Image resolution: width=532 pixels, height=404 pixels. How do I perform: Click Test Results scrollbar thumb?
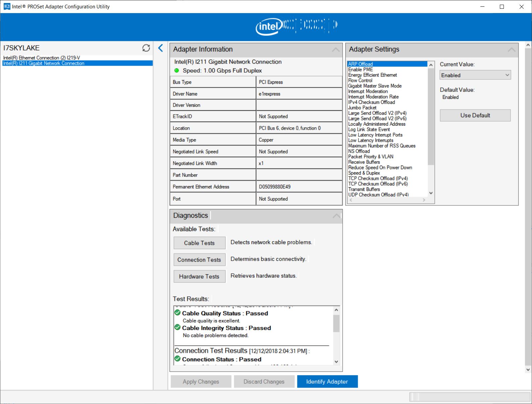pyautogui.click(x=336, y=323)
